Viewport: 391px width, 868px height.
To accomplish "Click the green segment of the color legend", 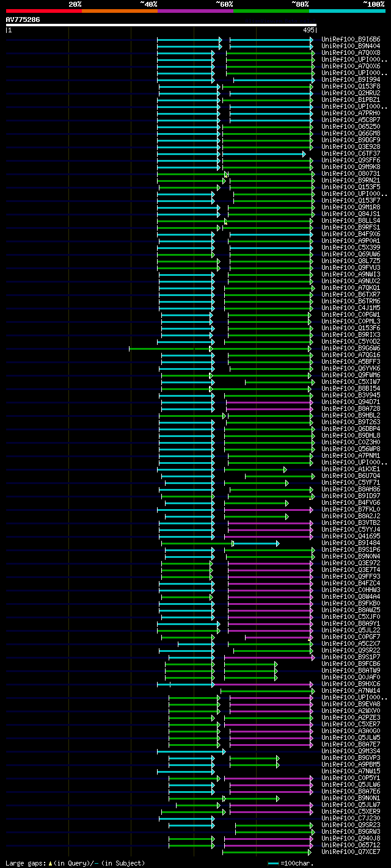I will [271, 11].
